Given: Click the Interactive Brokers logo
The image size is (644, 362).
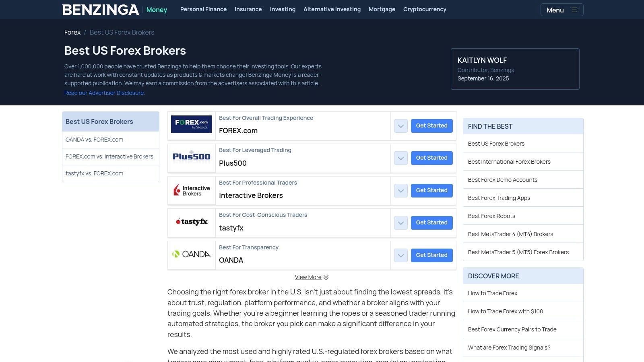Looking at the screenshot, I should tap(192, 190).
